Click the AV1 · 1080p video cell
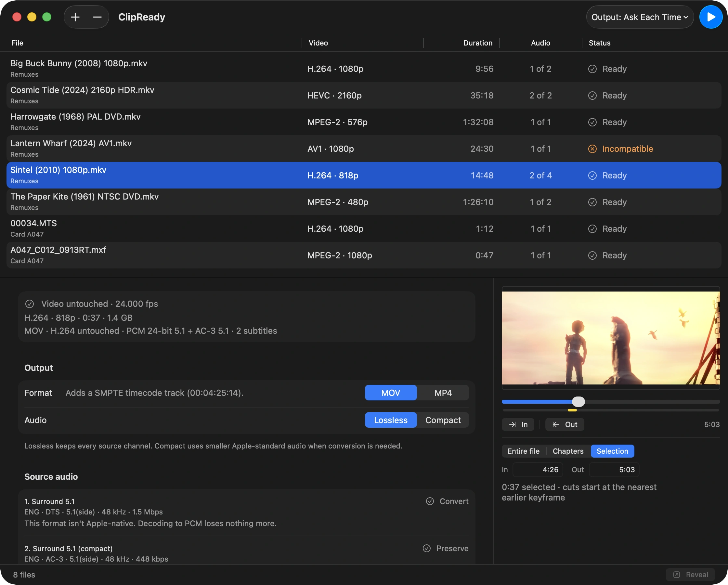This screenshot has height=585, width=728. [331, 149]
